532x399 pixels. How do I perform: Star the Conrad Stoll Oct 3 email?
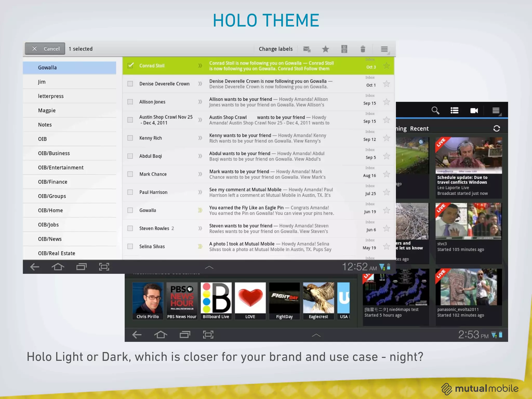[387, 66]
